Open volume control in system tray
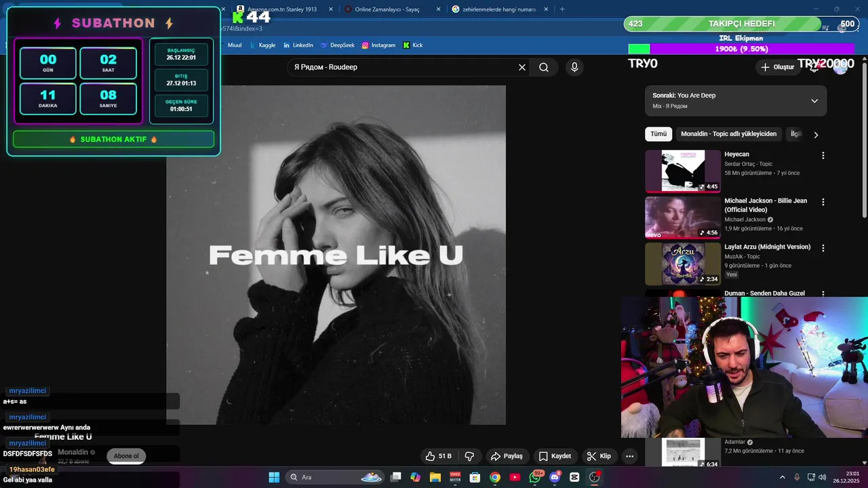 (823, 477)
